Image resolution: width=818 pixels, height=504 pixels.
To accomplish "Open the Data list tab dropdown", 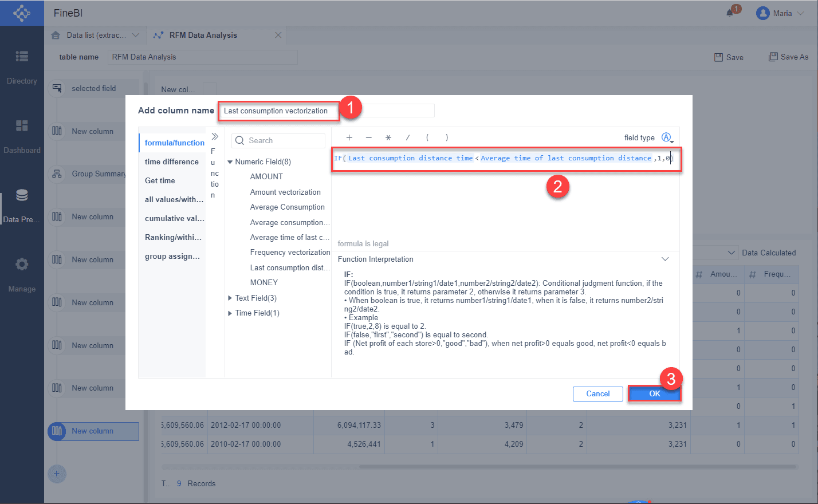I will pos(136,35).
